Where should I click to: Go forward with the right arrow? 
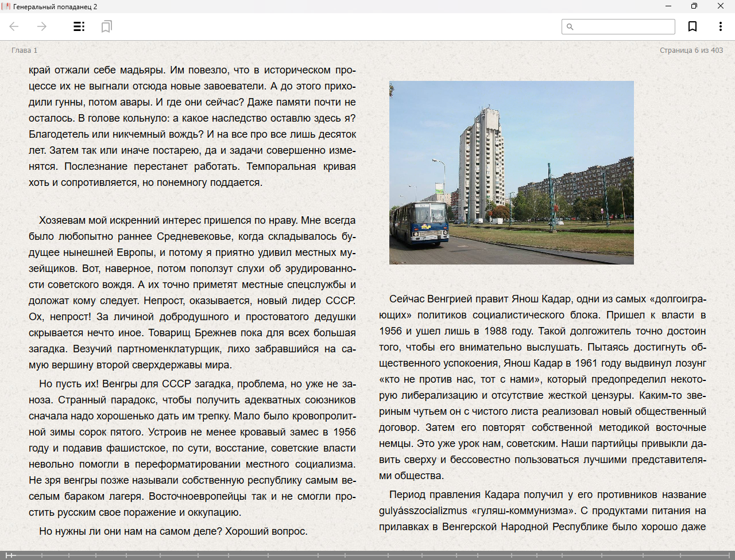click(42, 26)
